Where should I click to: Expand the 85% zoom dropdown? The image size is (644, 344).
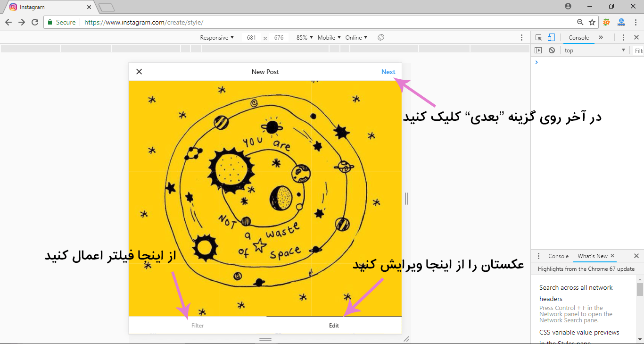[305, 38]
